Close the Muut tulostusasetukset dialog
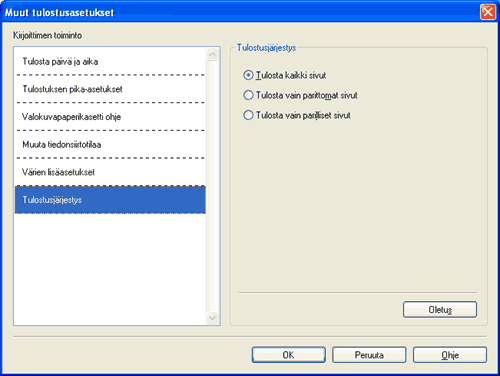Image resolution: width=500 pixels, height=376 pixels. point(488,12)
